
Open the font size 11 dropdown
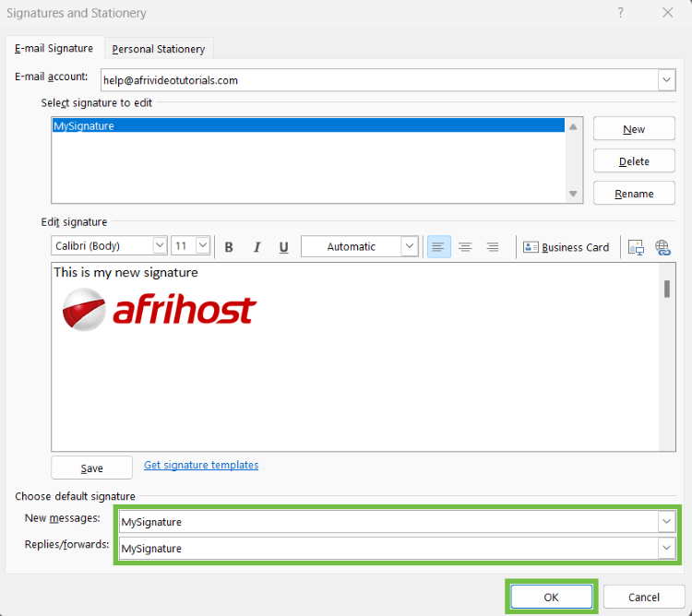coord(202,246)
